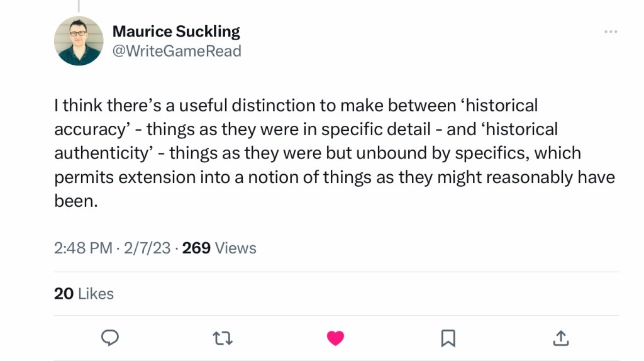
Task: Show who liked via Likes label
Action: pyautogui.click(x=96, y=294)
